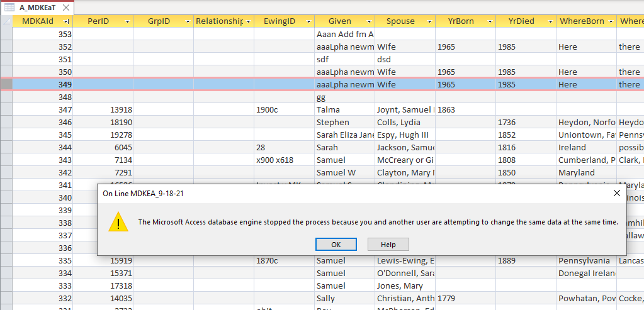
Task: Click the yellow warning icon in dialog
Action: click(118, 221)
